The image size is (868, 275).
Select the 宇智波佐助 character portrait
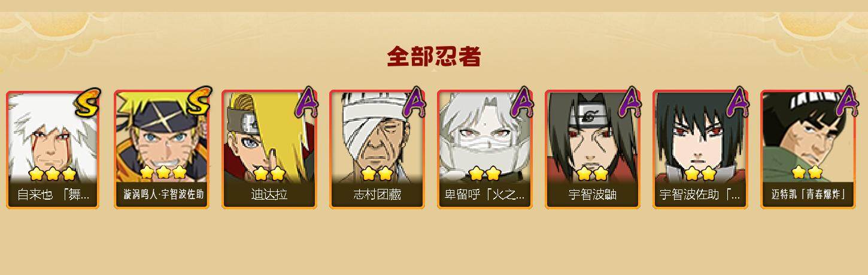(x=700, y=149)
